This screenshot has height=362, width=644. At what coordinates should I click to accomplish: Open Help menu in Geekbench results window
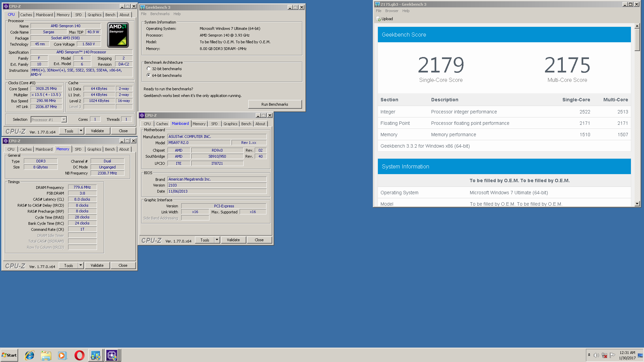pyautogui.click(x=406, y=11)
